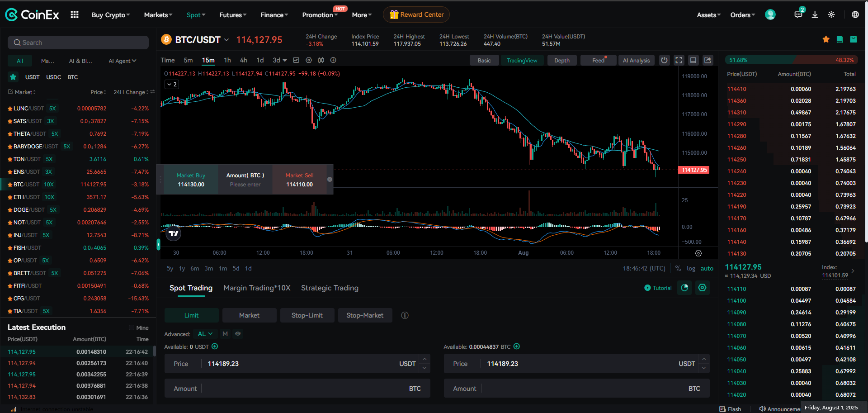The image size is (868, 413).
Task: Expand the AI Agent dropdown
Action: [x=123, y=61]
